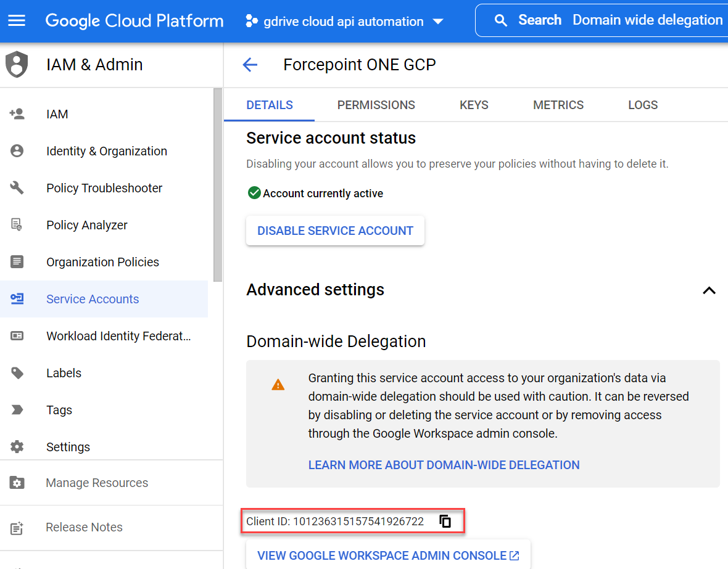Select IAM in the sidebar

pos(57,113)
